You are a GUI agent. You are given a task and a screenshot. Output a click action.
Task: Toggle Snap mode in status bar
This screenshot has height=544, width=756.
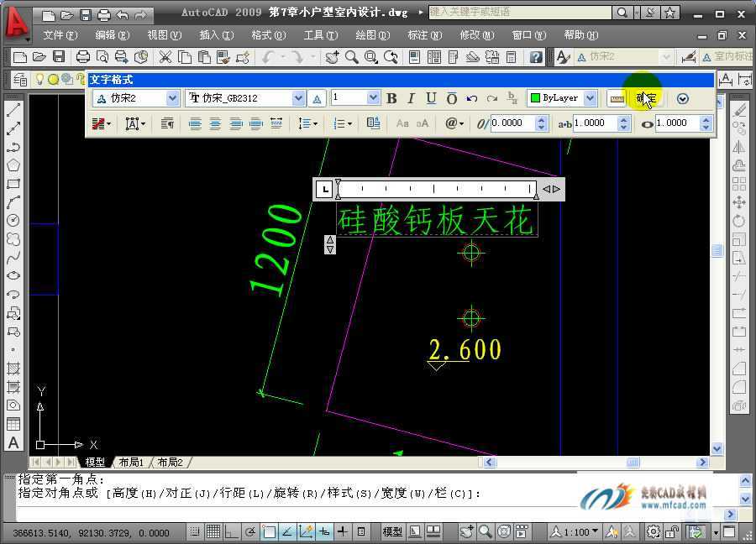click(x=194, y=532)
